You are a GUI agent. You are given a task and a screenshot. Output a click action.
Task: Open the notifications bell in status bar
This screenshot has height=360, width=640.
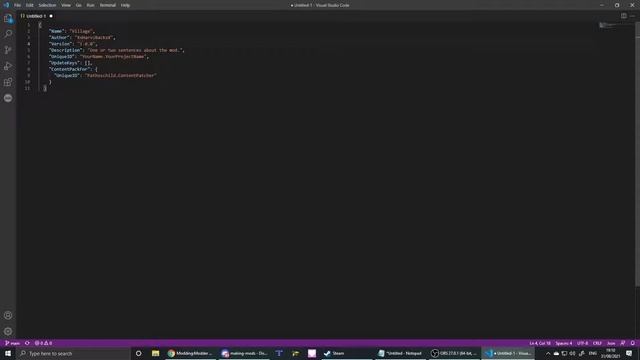[x=633, y=343]
